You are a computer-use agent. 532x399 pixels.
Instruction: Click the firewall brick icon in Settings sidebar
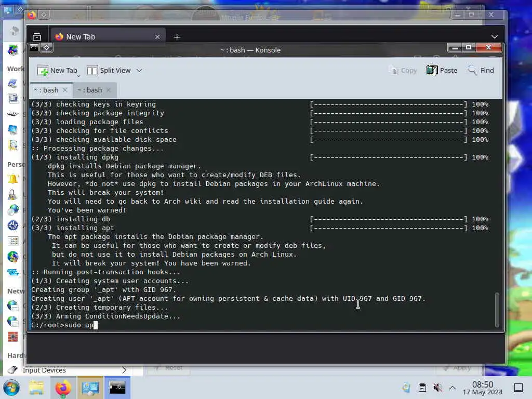(x=12, y=337)
